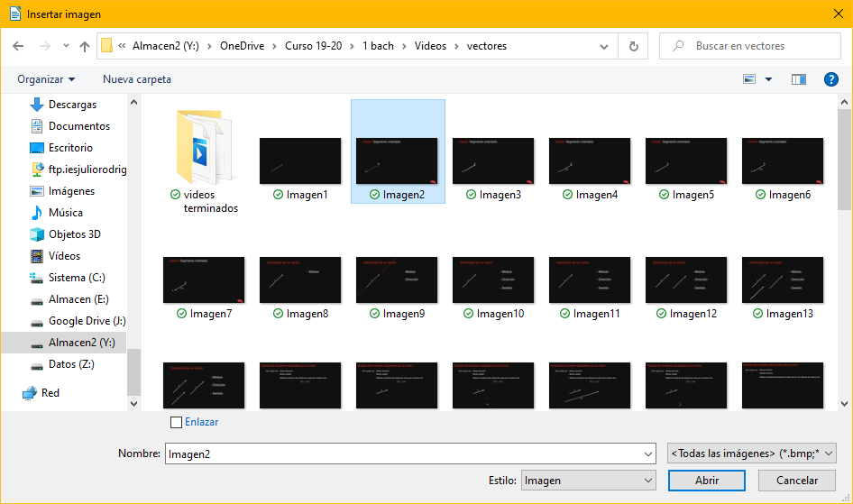Open the image file type filter dropdown

coord(752,454)
